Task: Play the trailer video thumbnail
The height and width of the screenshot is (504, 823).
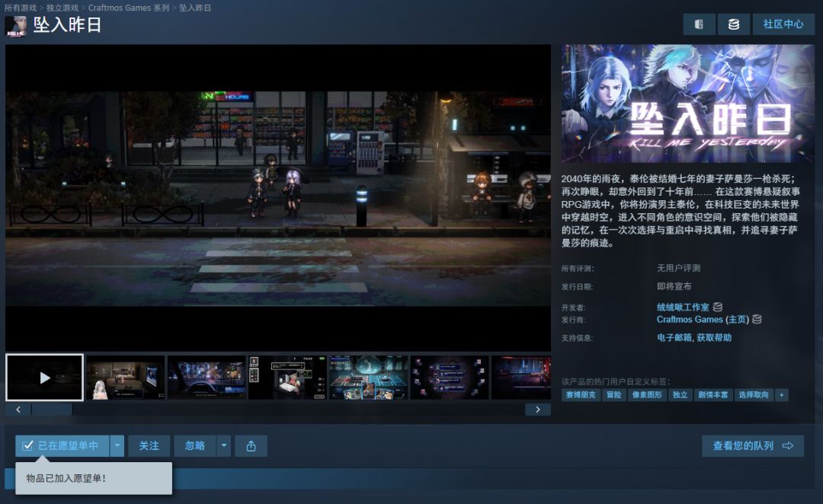Action: 45,377
